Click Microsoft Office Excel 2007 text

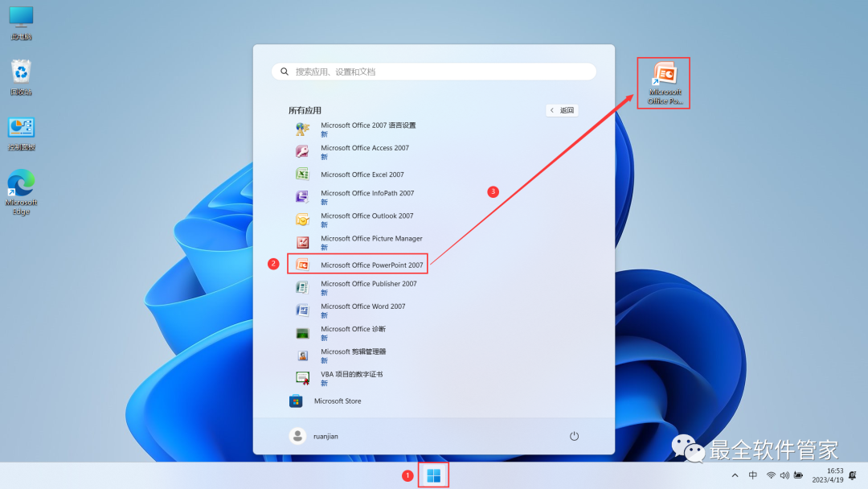click(x=362, y=175)
